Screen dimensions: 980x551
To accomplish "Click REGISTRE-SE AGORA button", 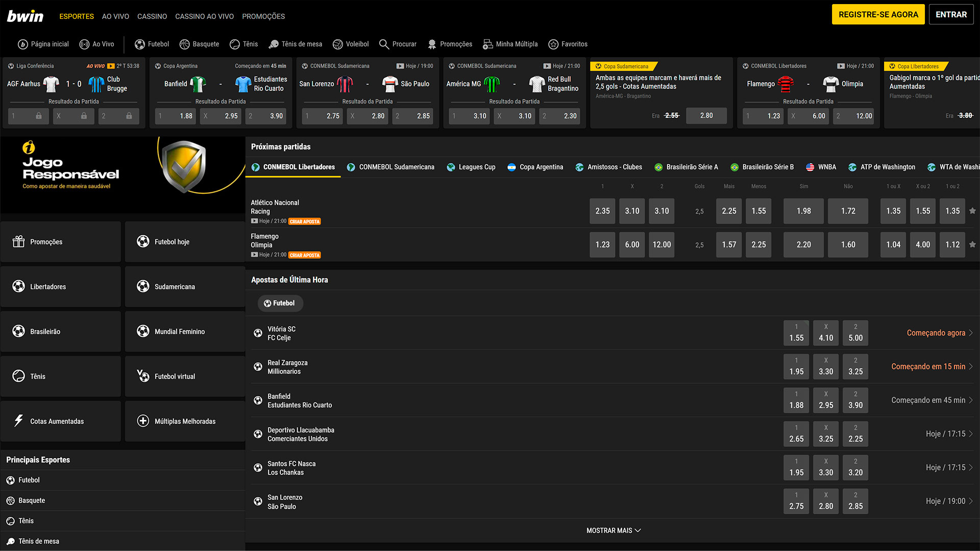I will (x=878, y=14).
